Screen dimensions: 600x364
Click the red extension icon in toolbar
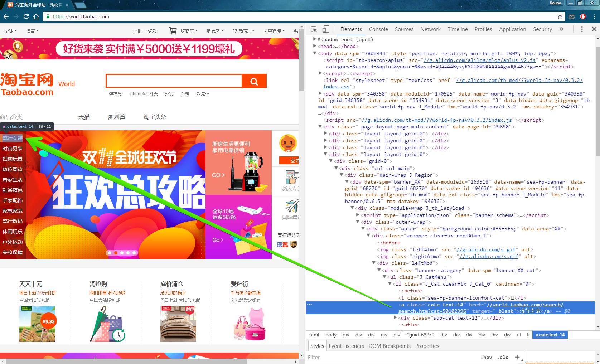click(x=583, y=16)
